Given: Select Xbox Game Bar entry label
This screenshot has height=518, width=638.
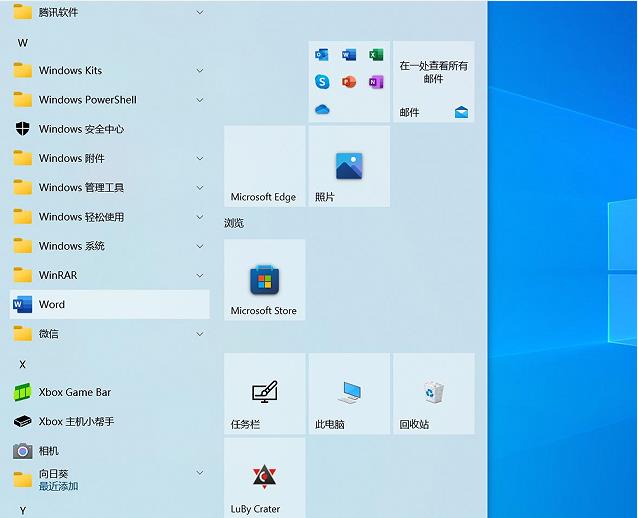Looking at the screenshot, I should pos(75,392).
